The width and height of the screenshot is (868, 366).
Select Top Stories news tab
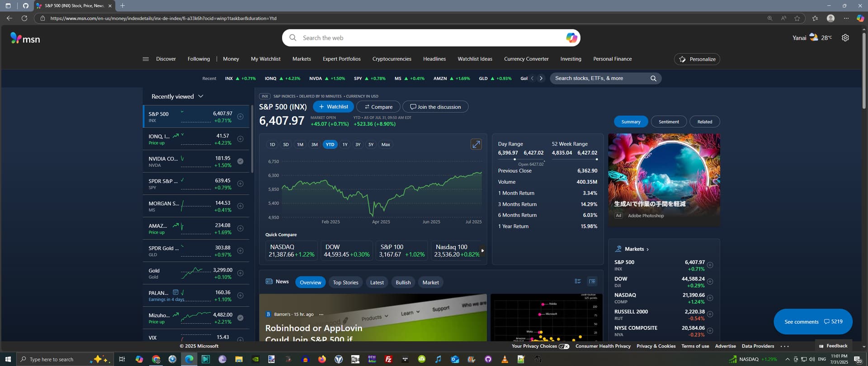tap(345, 282)
